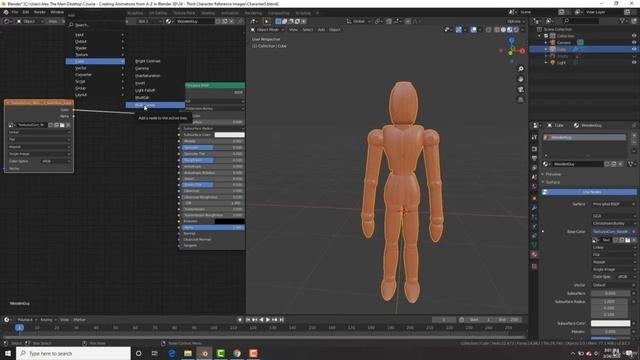Open Microsoft Edge from the taskbar

pos(171,353)
